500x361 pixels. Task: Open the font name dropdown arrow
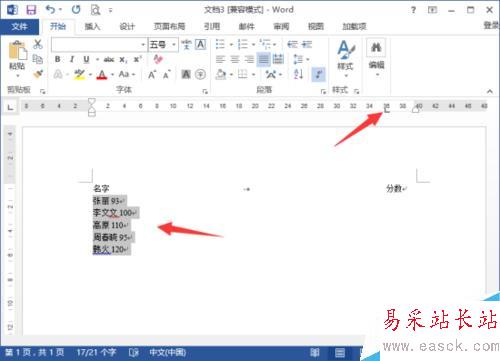tap(143, 44)
